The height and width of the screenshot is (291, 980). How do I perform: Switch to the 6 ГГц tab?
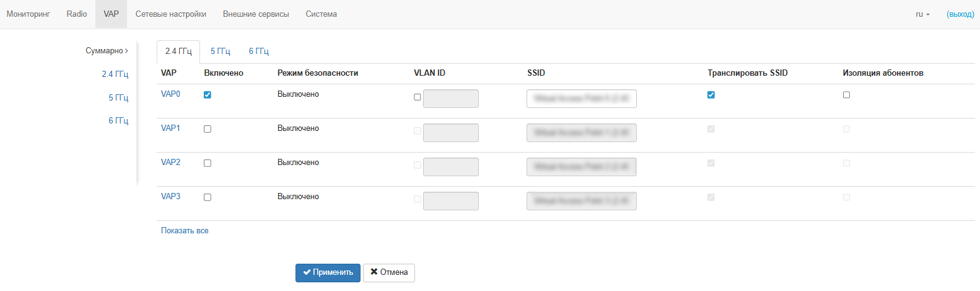pos(258,51)
